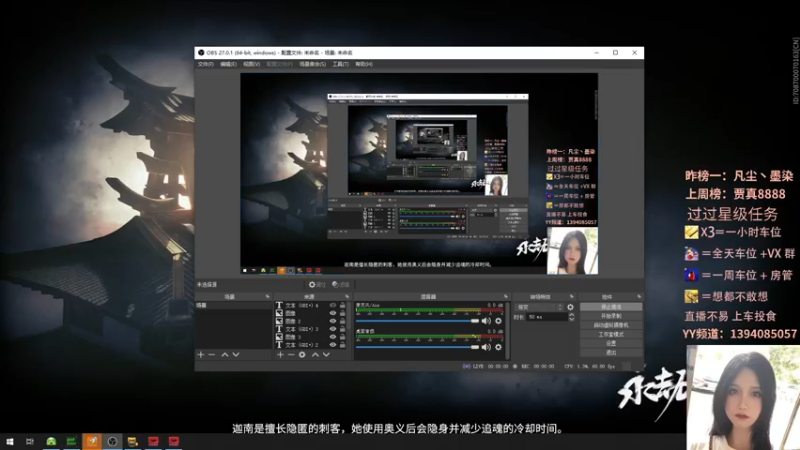The image size is (800, 450).
Task: Open the Windows Start menu
Action: point(9,441)
